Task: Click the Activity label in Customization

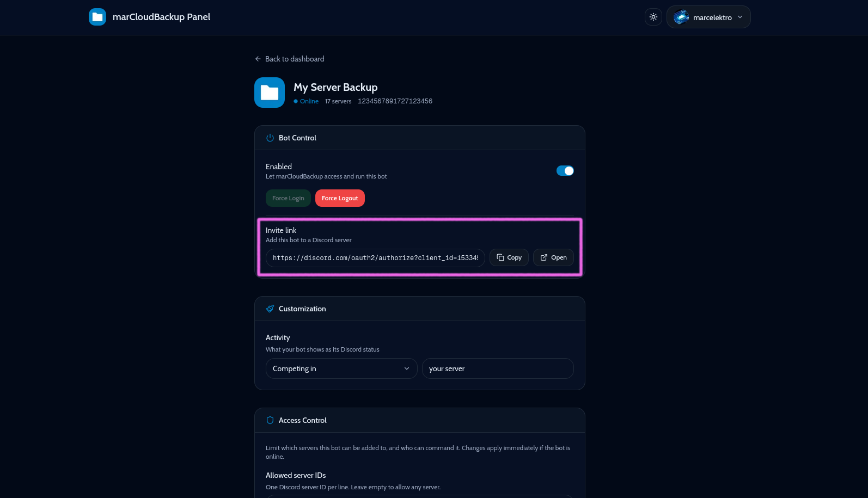Action: [278, 337]
